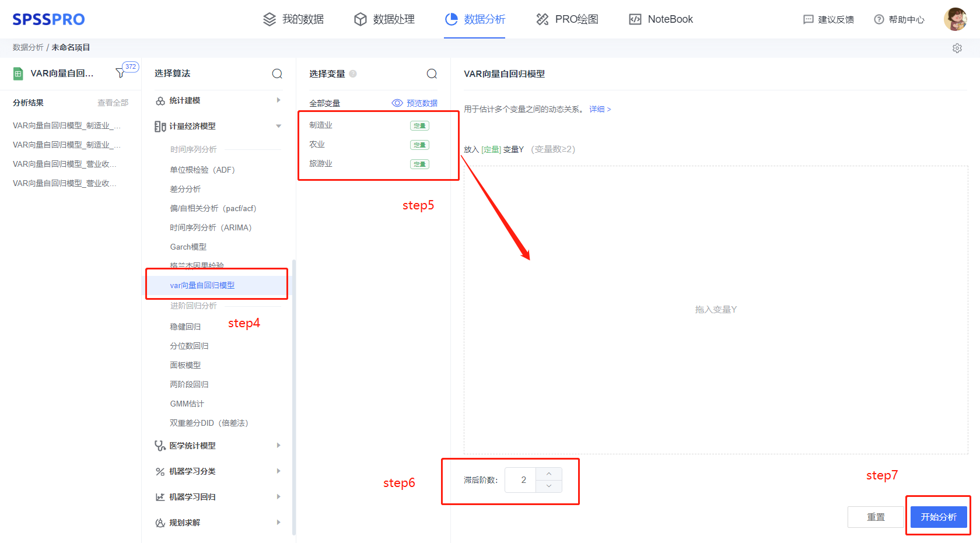Toggle 预览数据 with the eye icon
This screenshot has width=980, height=543.
tap(397, 103)
